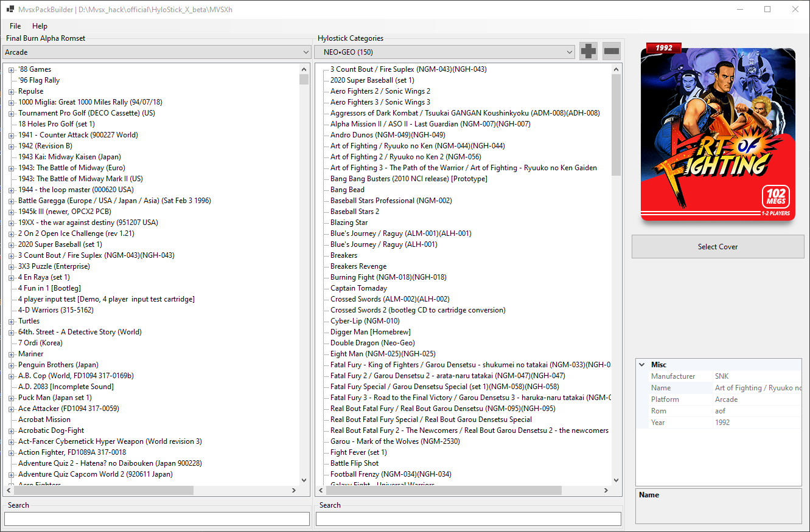Click the minus remove category icon

612,52
